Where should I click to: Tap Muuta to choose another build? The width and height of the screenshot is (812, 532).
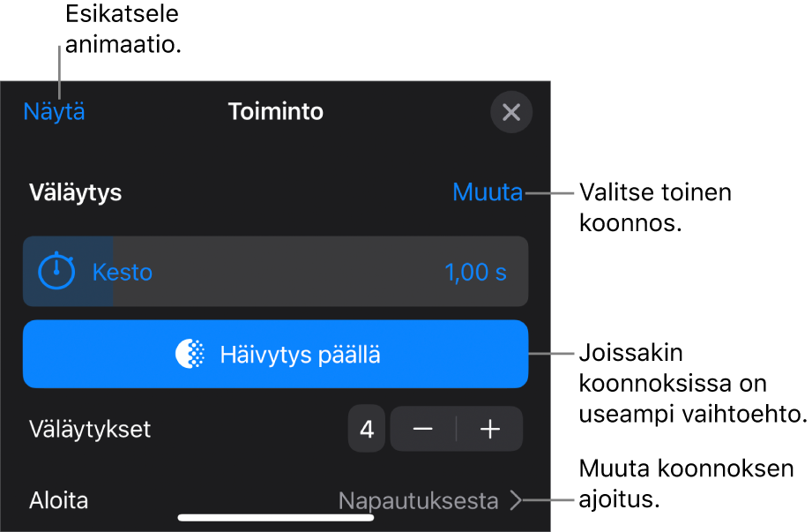pos(487,192)
